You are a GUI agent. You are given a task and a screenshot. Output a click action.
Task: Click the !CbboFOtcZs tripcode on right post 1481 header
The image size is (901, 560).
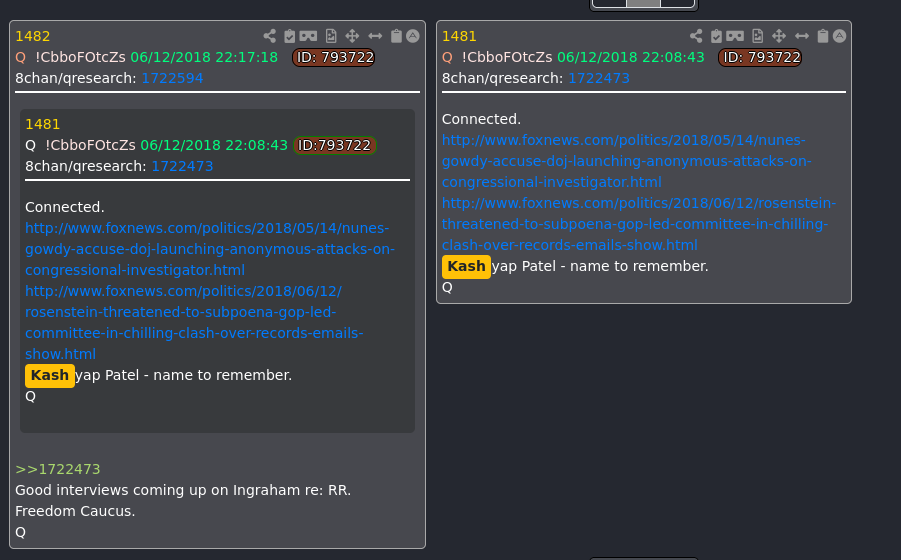click(507, 57)
